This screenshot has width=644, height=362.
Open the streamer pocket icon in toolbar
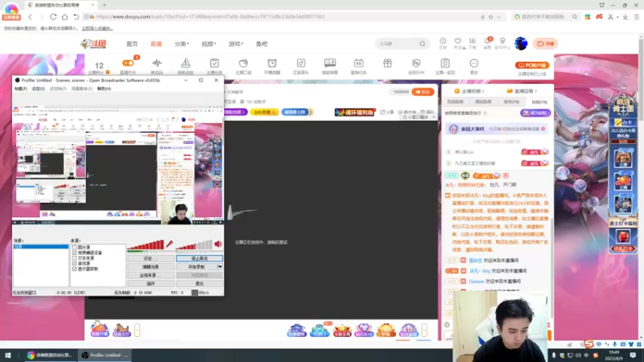[243, 64]
